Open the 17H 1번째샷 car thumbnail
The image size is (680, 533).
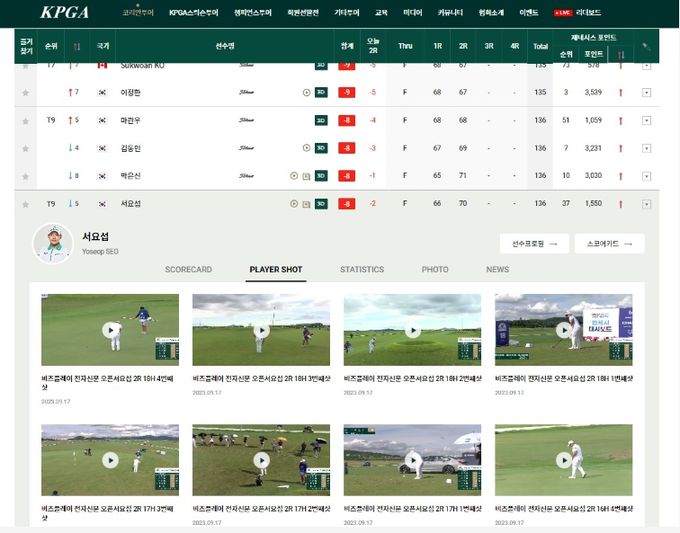[412, 460]
